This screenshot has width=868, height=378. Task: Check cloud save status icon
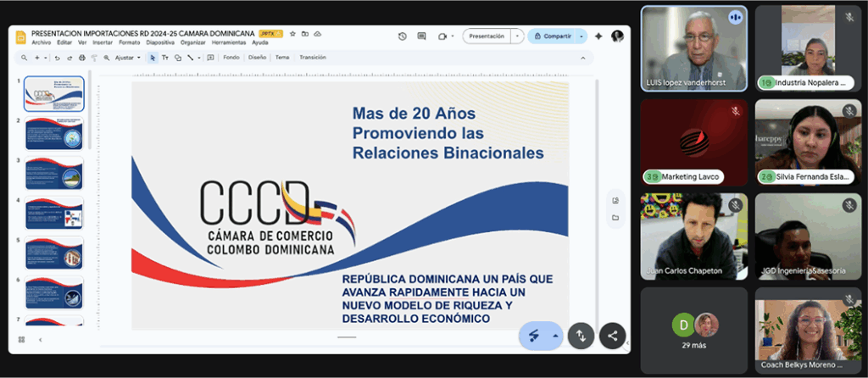318,34
